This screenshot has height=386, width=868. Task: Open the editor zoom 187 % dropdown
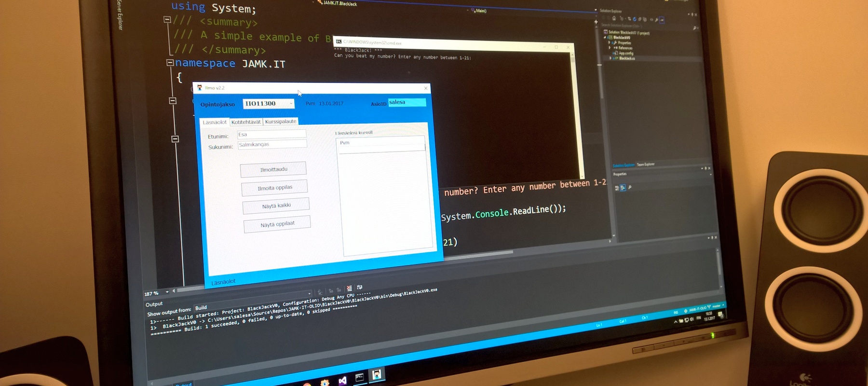(167, 292)
